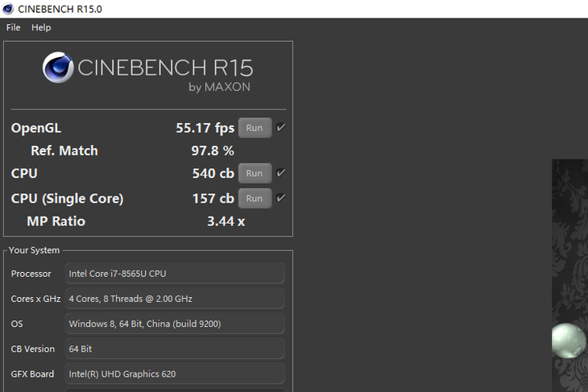This screenshot has width=588, height=392.
Task: Select the OS field Windows 8
Action: [175, 324]
